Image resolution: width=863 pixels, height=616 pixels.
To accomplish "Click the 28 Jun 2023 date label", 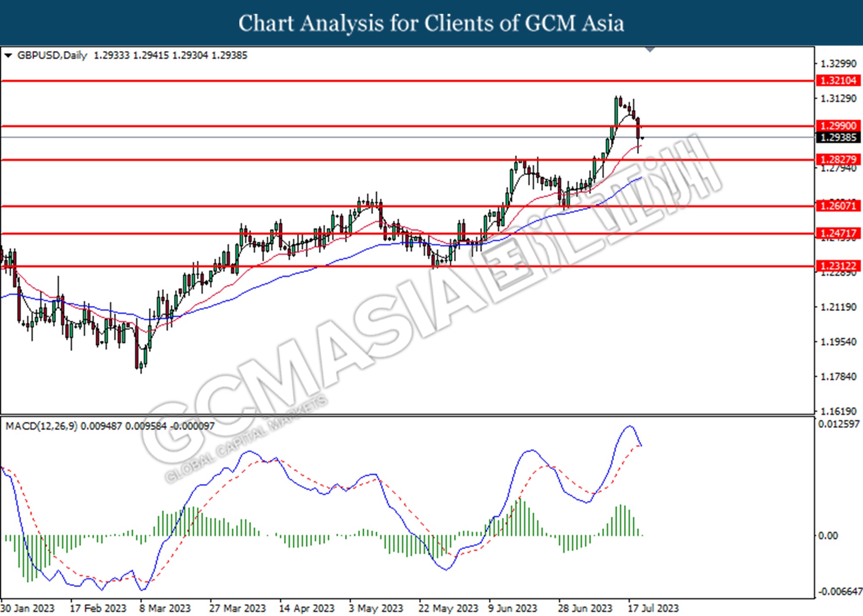I will point(585,608).
